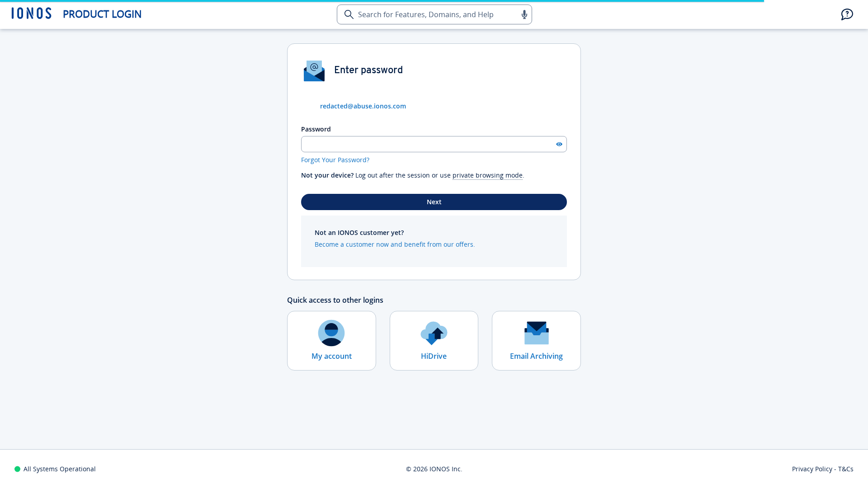
Task: Open Forgot Your Password link
Action: [x=335, y=160]
